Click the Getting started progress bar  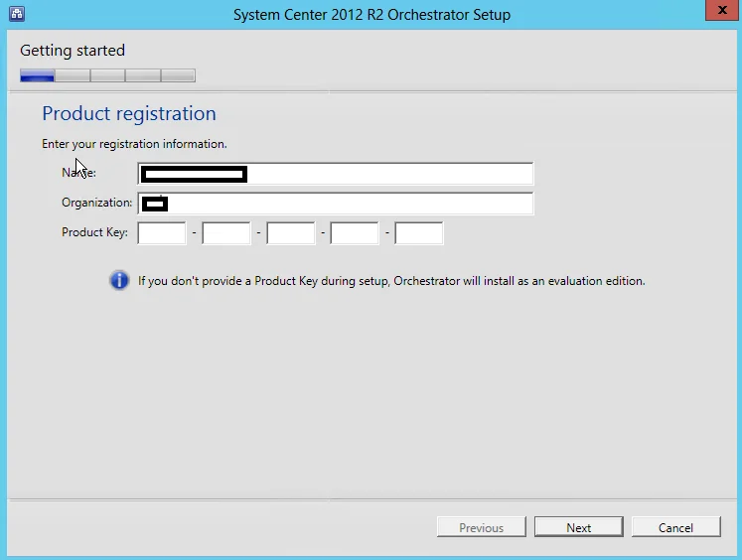tap(107, 75)
